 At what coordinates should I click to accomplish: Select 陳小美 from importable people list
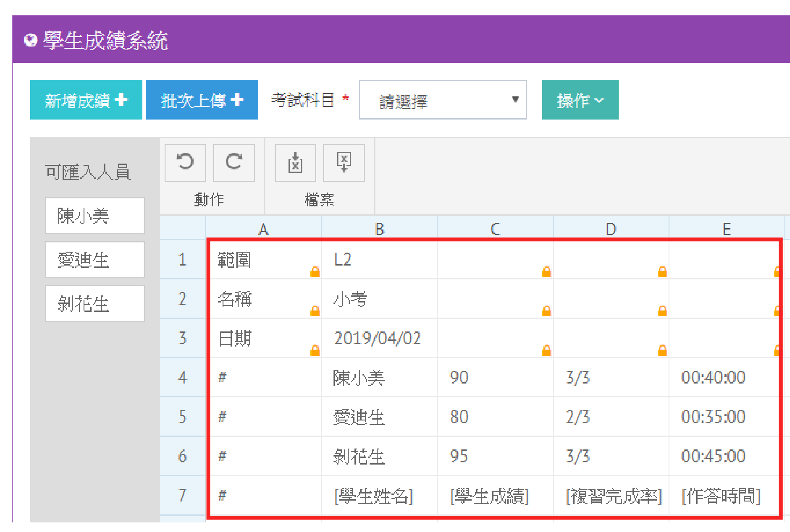tap(95, 215)
